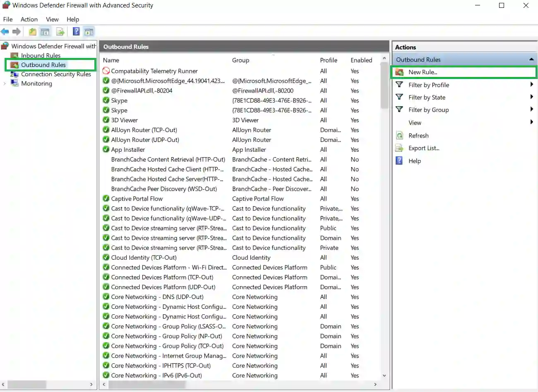Expand the Monitoring node with its chevron
The width and height of the screenshot is (538, 392).
(x=5, y=84)
